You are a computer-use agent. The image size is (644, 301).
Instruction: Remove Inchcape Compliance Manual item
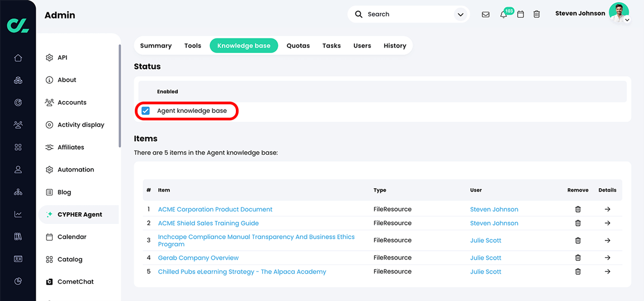click(578, 241)
